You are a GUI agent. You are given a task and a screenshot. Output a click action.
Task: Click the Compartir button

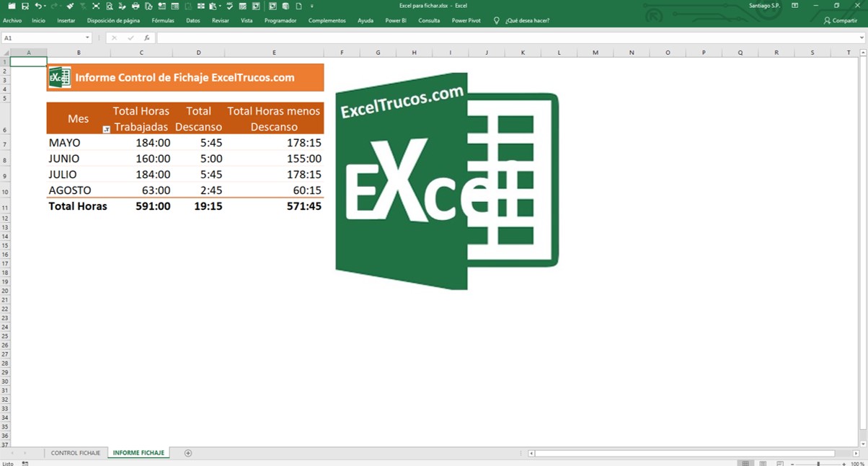(841, 20)
